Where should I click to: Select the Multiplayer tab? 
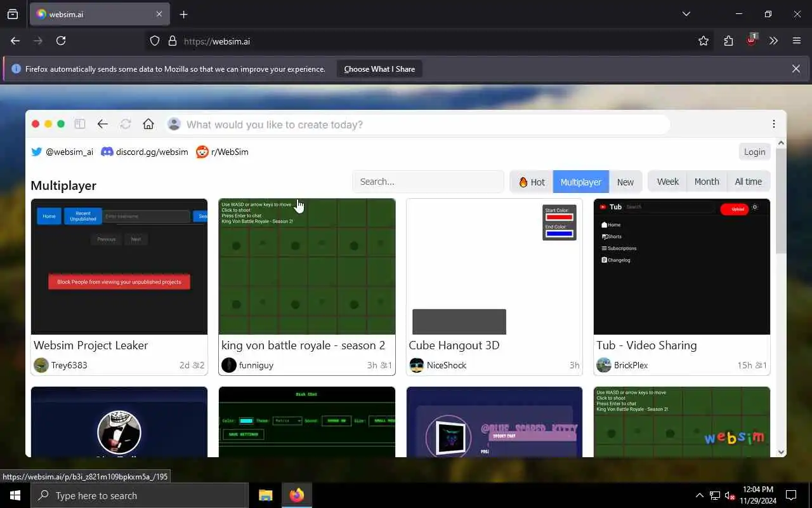point(580,182)
